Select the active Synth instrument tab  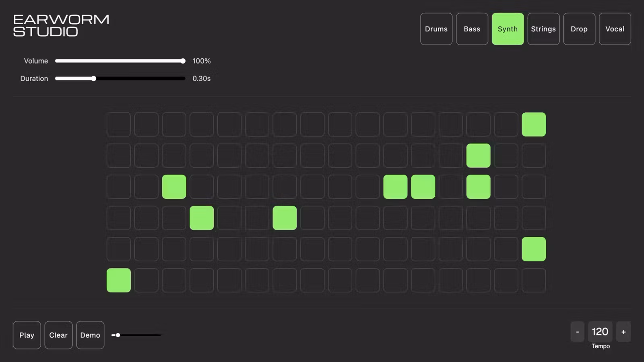point(508,29)
